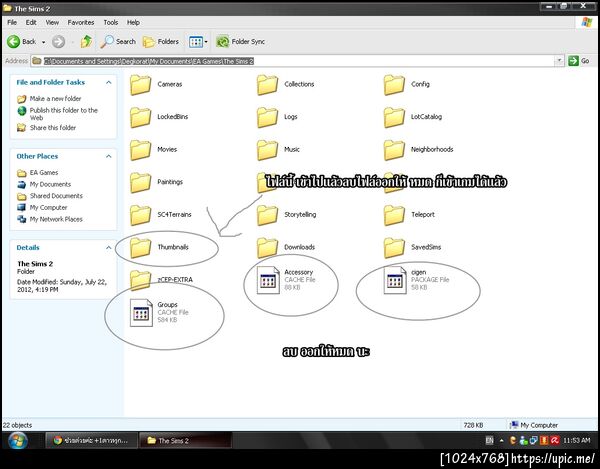Image resolution: width=600 pixels, height=469 pixels.
Task: Click My Computer zone in status bar
Action: click(x=534, y=425)
